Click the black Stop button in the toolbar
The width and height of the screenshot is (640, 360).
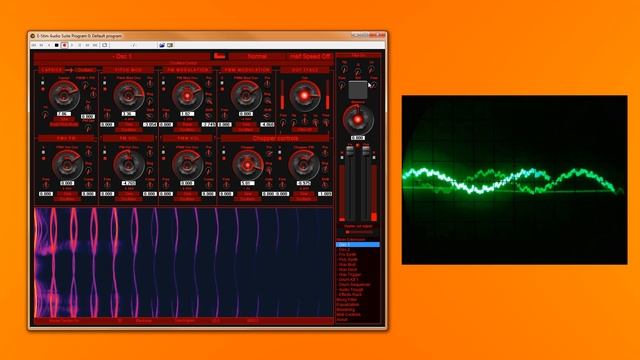coord(57,45)
